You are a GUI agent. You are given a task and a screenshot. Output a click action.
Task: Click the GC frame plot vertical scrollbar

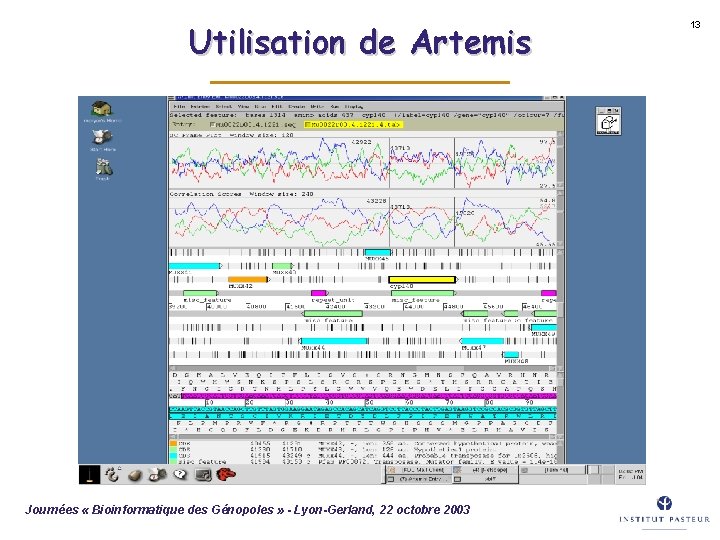click(560, 160)
